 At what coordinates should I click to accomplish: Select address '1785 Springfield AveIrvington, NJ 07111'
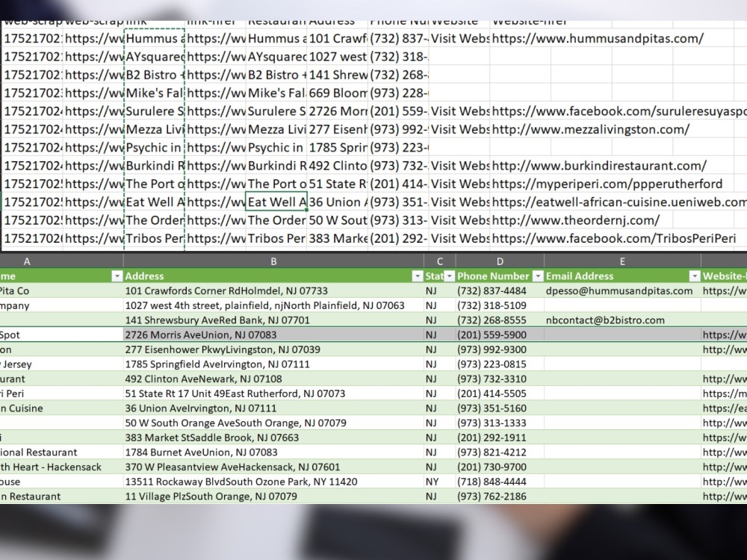tap(273, 364)
